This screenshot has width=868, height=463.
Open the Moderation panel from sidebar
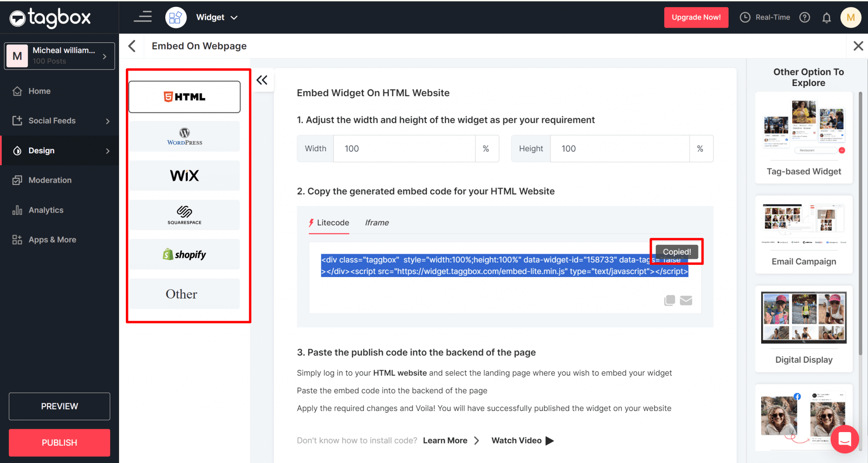tap(50, 180)
